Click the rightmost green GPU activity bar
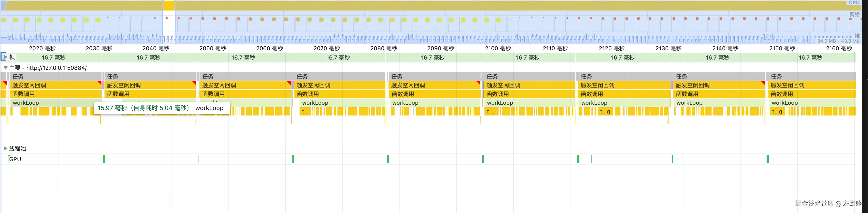The image size is (868, 213). [x=768, y=159]
